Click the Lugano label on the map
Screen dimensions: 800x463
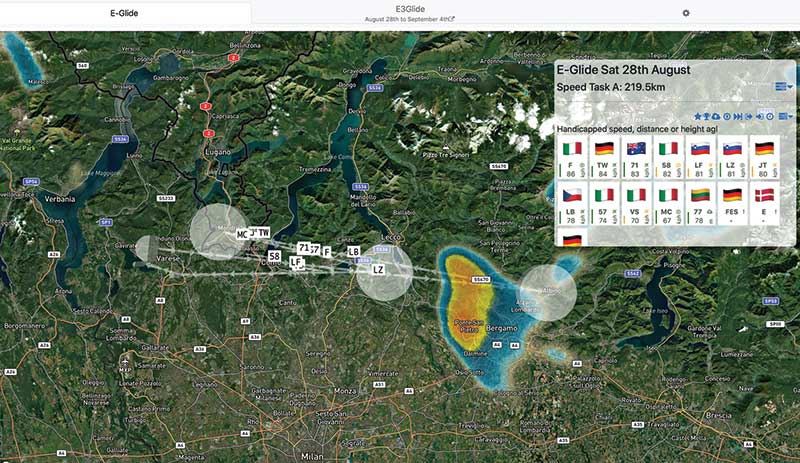218,152
